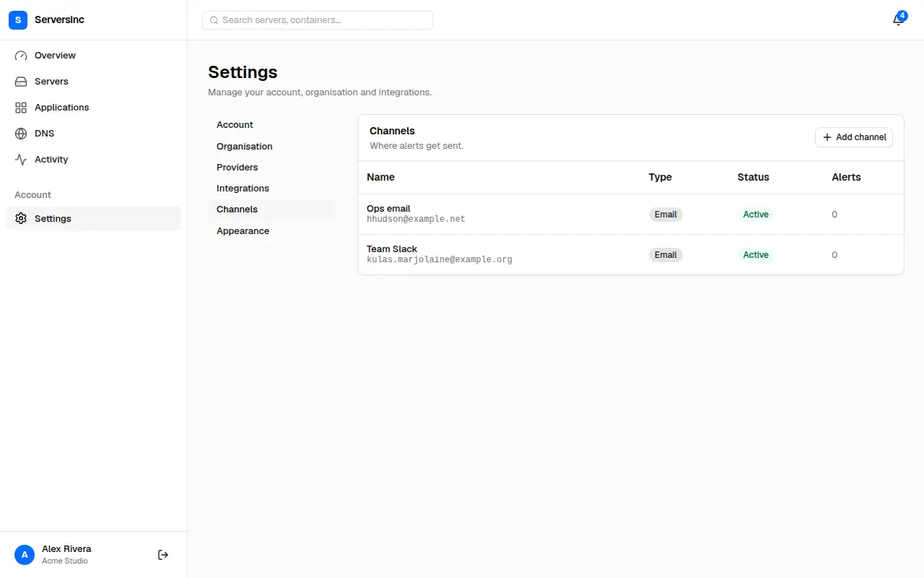Open the Integrations settings tab
The height and width of the screenshot is (578, 924).
coord(271,189)
